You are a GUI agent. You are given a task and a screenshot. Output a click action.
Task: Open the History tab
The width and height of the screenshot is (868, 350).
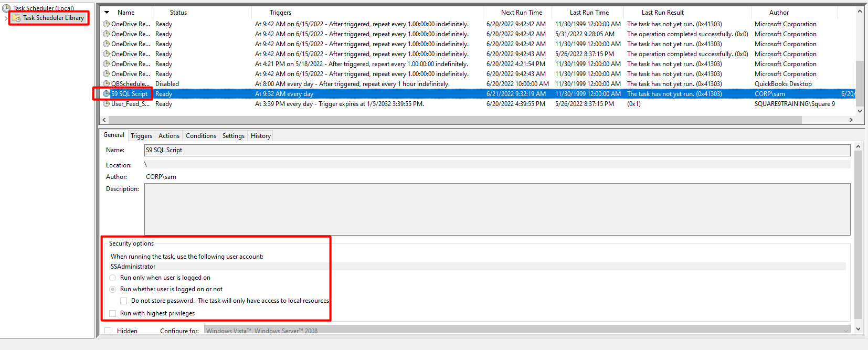[260, 136]
